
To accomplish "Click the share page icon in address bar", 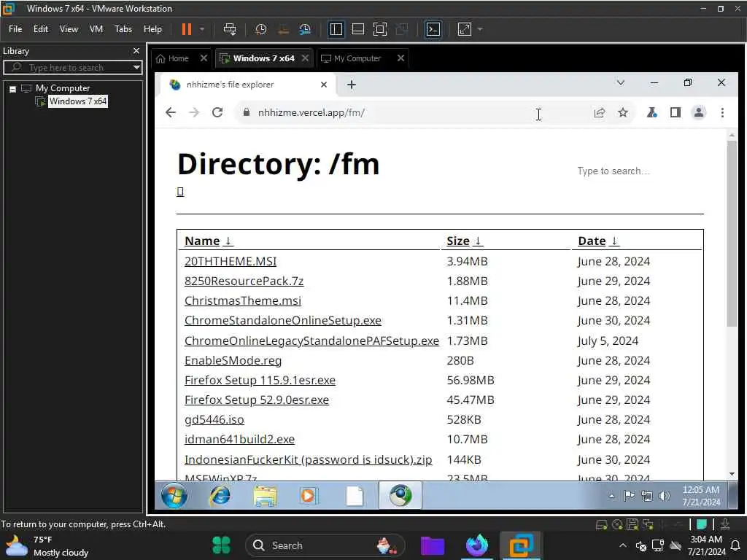I will pos(600,113).
